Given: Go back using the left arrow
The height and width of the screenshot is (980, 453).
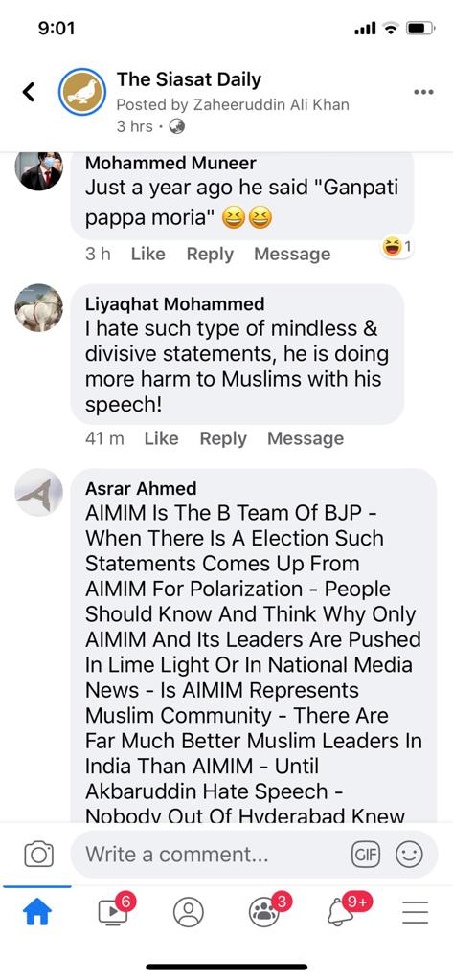Looking at the screenshot, I should [x=29, y=92].
